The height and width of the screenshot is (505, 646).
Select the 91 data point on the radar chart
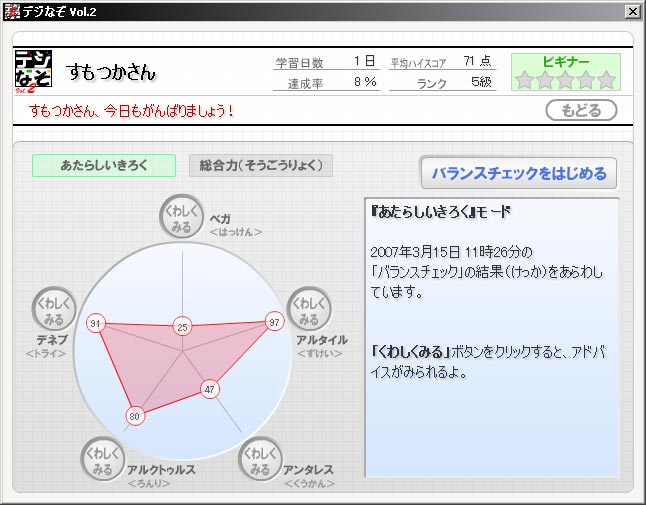96,324
